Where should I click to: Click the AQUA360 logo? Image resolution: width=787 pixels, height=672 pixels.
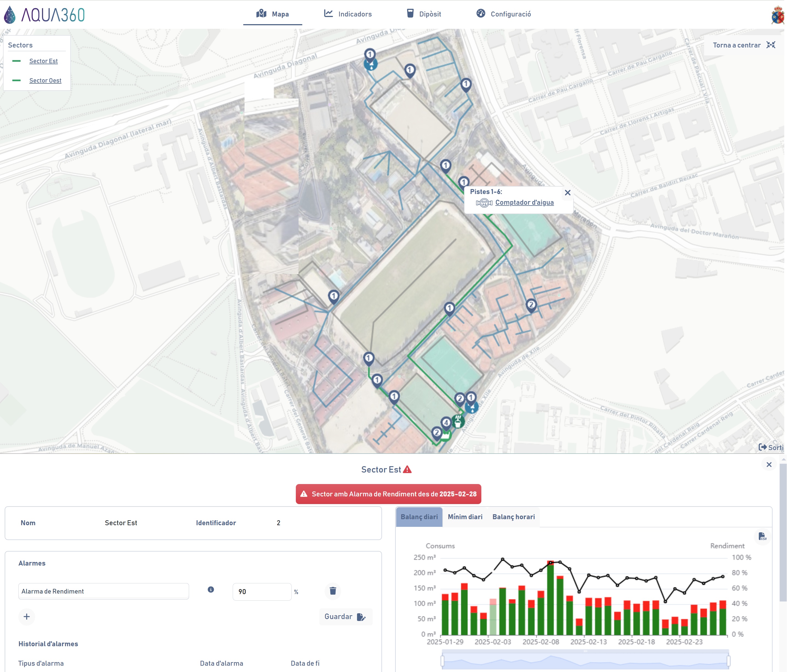[x=44, y=15]
